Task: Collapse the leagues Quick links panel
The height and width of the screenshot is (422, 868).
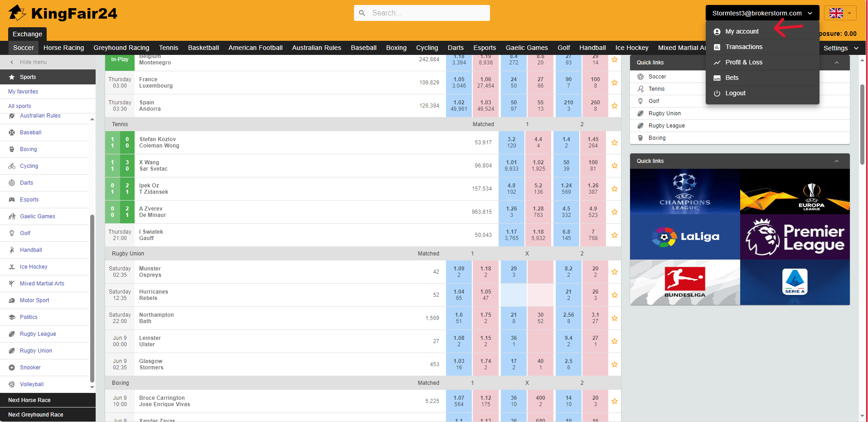Action: 837,161
